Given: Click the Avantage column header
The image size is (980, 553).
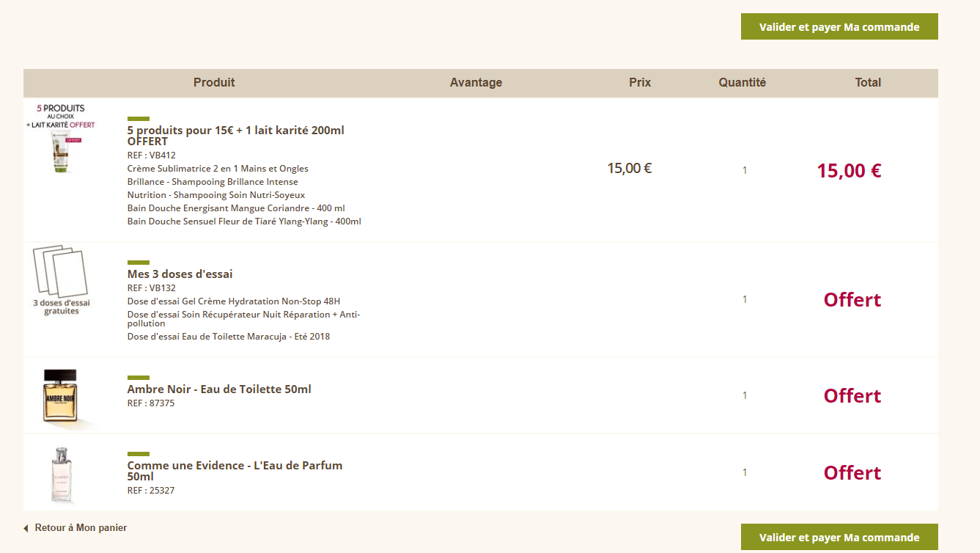Looking at the screenshot, I should pyautogui.click(x=476, y=83).
